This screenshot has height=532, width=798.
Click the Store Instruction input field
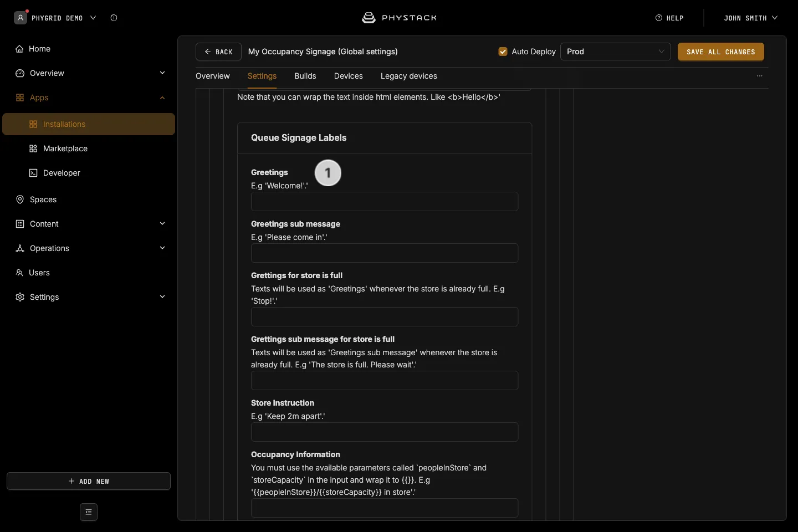click(x=385, y=432)
